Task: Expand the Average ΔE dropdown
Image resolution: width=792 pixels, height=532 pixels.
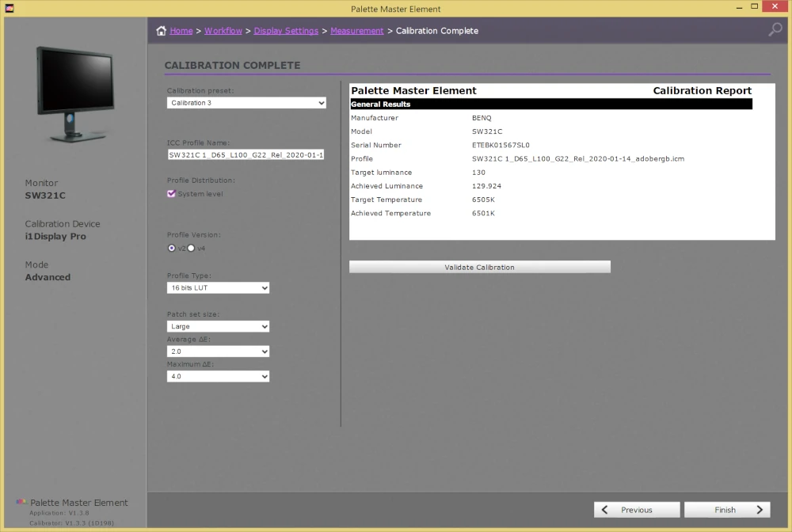Action: 218,351
